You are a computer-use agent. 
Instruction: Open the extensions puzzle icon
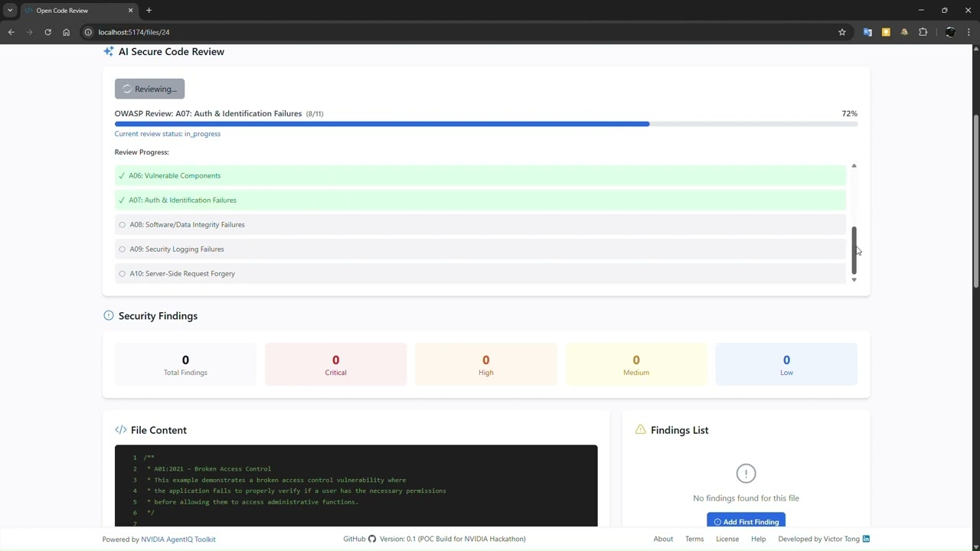(x=923, y=32)
